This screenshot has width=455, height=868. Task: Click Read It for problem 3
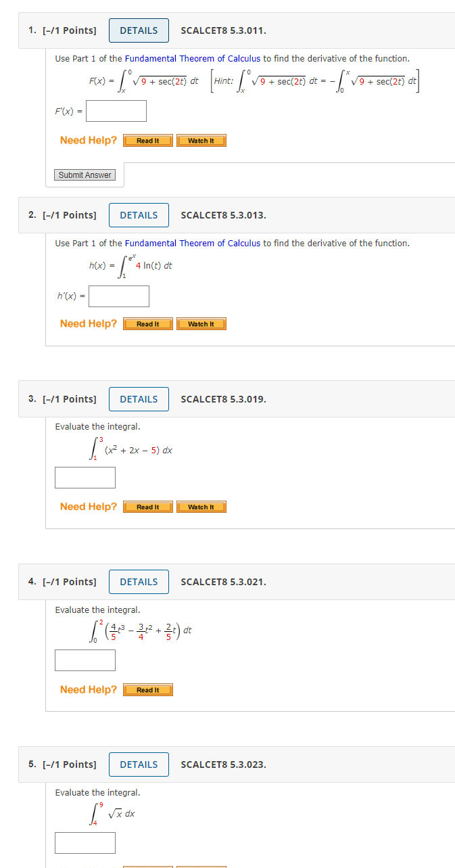pyautogui.click(x=147, y=506)
